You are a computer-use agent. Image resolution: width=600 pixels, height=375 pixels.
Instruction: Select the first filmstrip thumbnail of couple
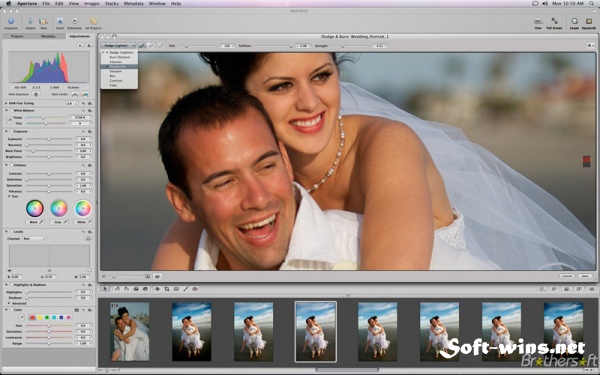130,331
